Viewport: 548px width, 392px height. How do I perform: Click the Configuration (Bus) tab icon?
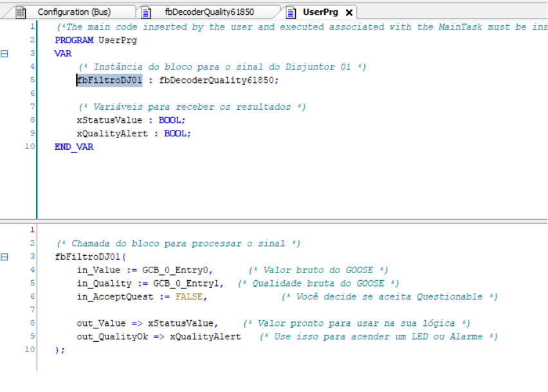pyautogui.click(x=21, y=12)
